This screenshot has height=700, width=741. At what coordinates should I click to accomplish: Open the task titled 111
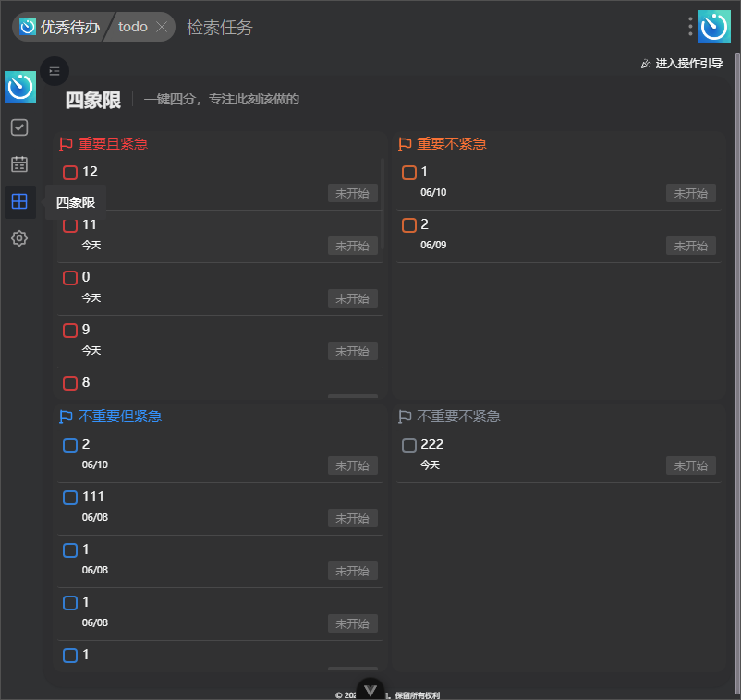(x=93, y=497)
